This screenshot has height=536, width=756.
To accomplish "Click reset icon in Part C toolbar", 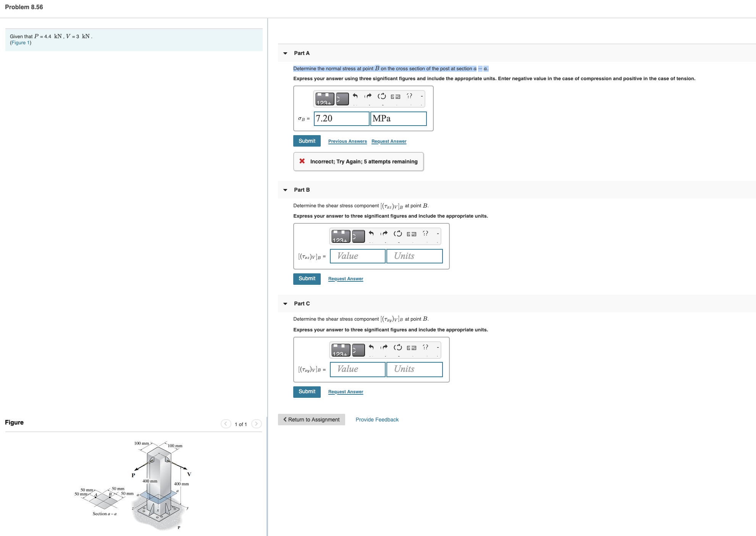I will (x=397, y=347).
